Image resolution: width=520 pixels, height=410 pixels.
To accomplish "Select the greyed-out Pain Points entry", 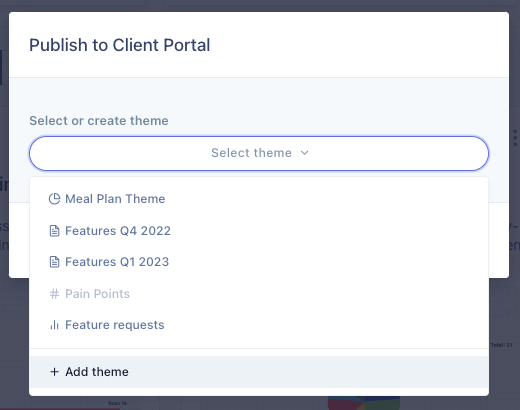I will [x=259, y=294].
